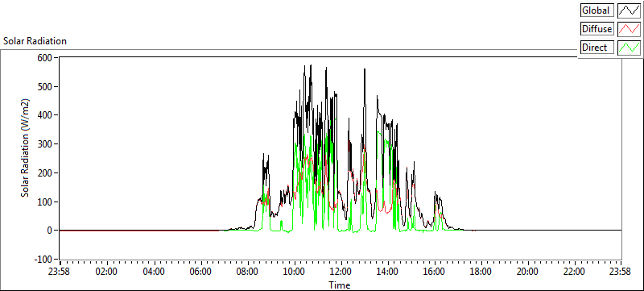The width and height of the screenshot is (644, 291).
Task: Click the Time x-axis title
Action: coord(340,285)
